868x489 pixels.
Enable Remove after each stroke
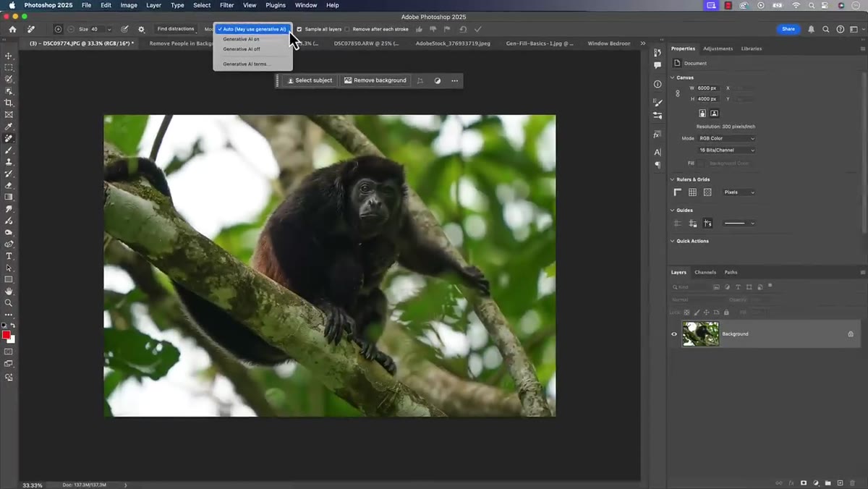[347, 29]
